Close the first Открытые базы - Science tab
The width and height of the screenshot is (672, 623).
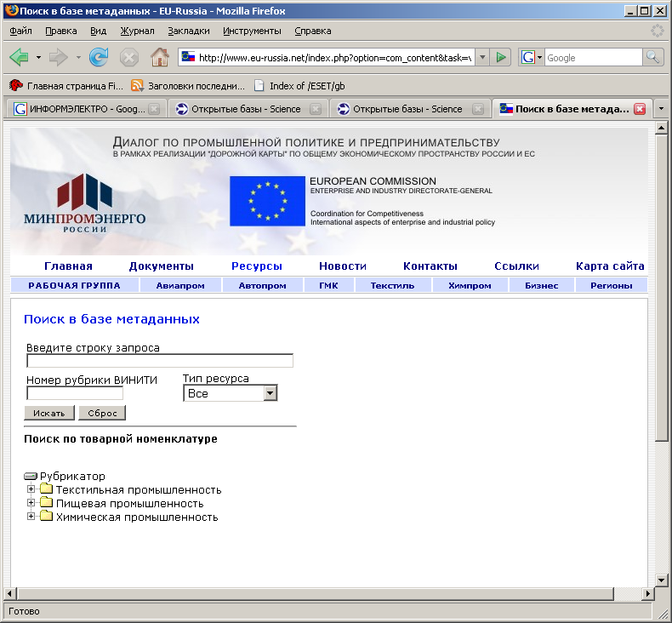316,109
